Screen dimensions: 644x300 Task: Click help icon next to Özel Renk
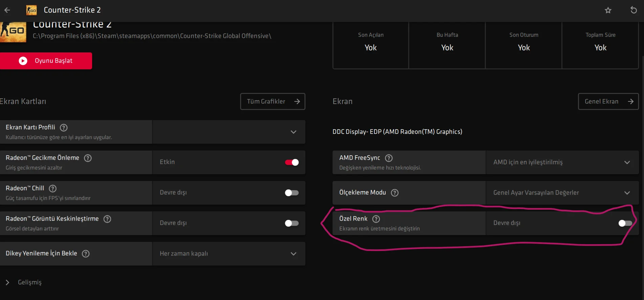pos(376,219)
